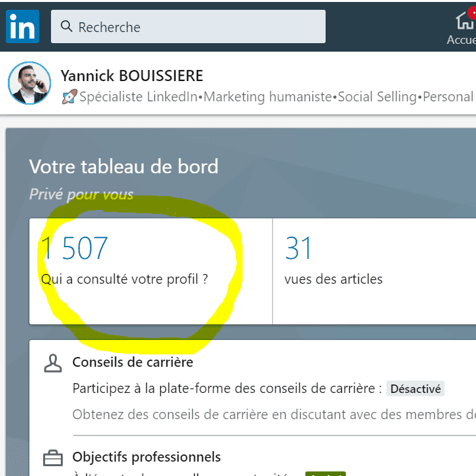Image resolution: width=476 pixels, height=476 pixels.
Task: Toggle the Désactivé career advice status
Action: (x=415, y=388)
